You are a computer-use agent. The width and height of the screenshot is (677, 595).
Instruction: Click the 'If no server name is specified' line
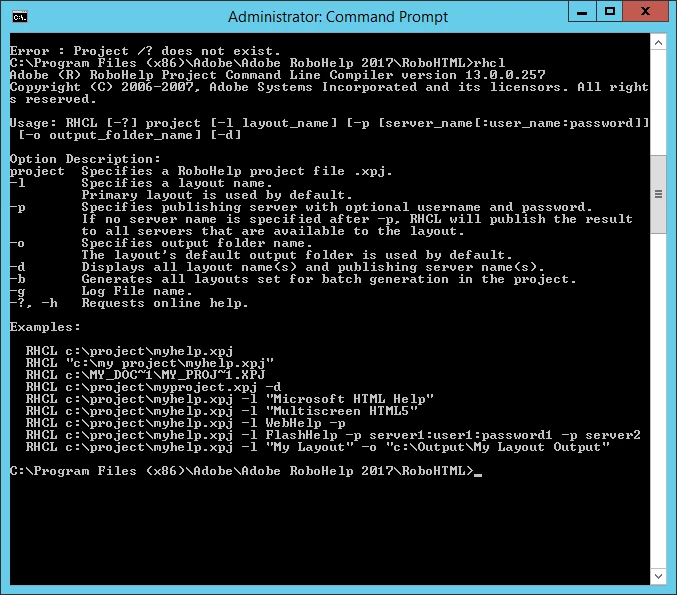(357, 219)
